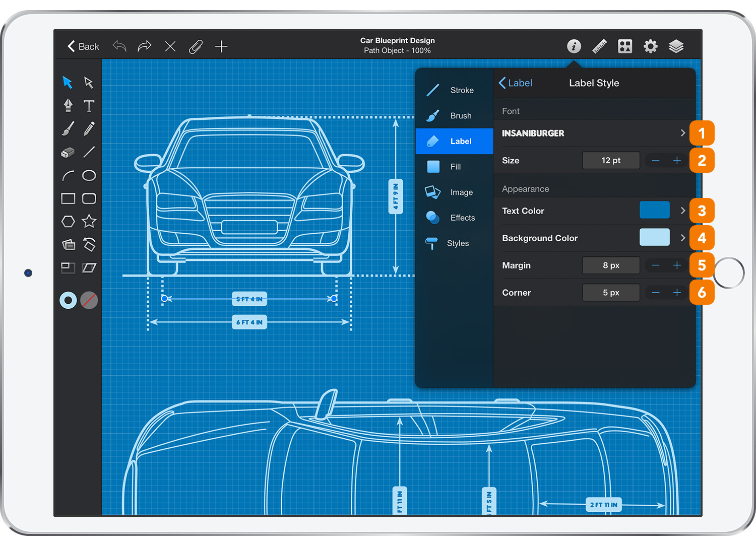The height and width of the screenshot is (546, 756).
Task: Open the Image section
Action: 454,192
